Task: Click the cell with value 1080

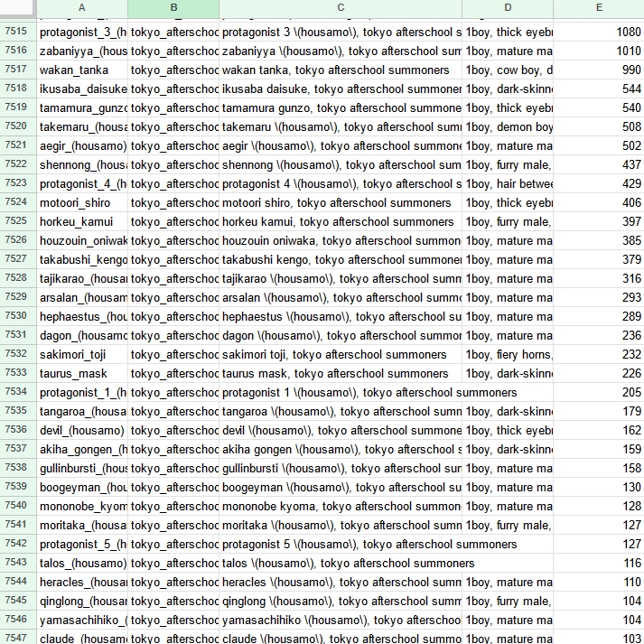Action: click(599, 32)
